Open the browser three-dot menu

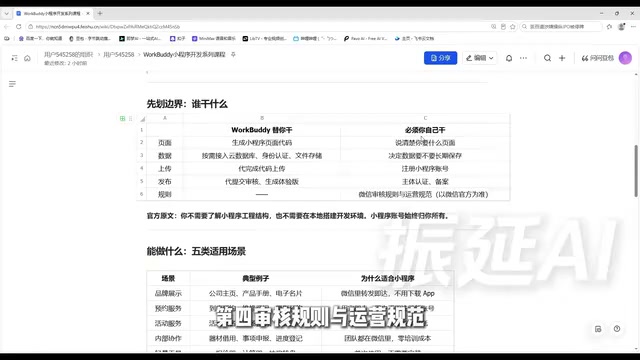pos(633,27)
